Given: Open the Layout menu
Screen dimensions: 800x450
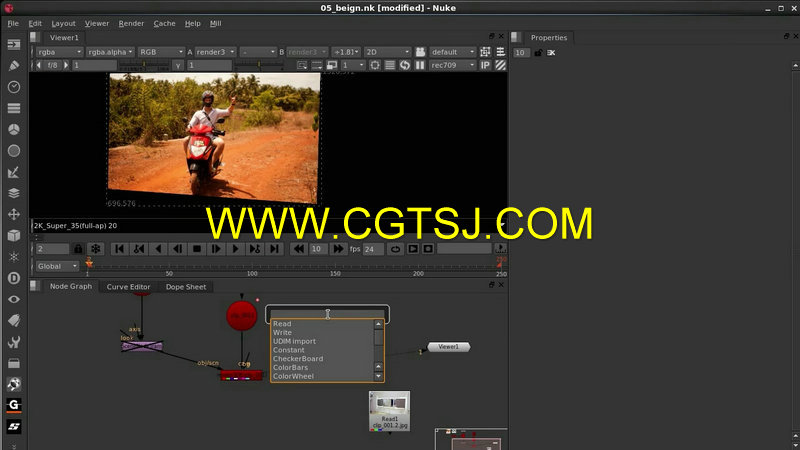Looking at the screenshot, I should click(x=63, y=23).
